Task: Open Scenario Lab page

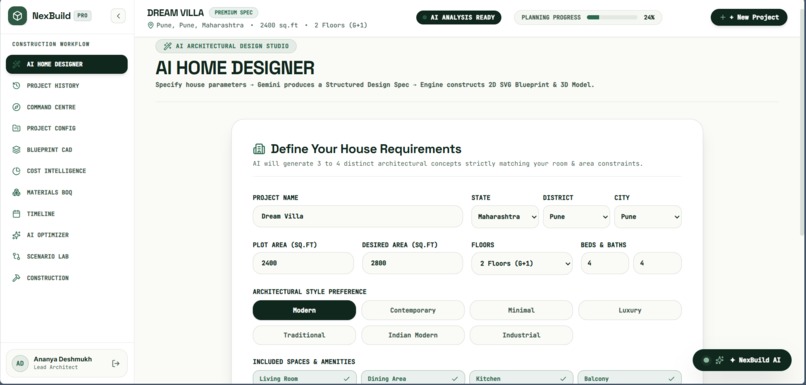Action: (x=67, y=256)
